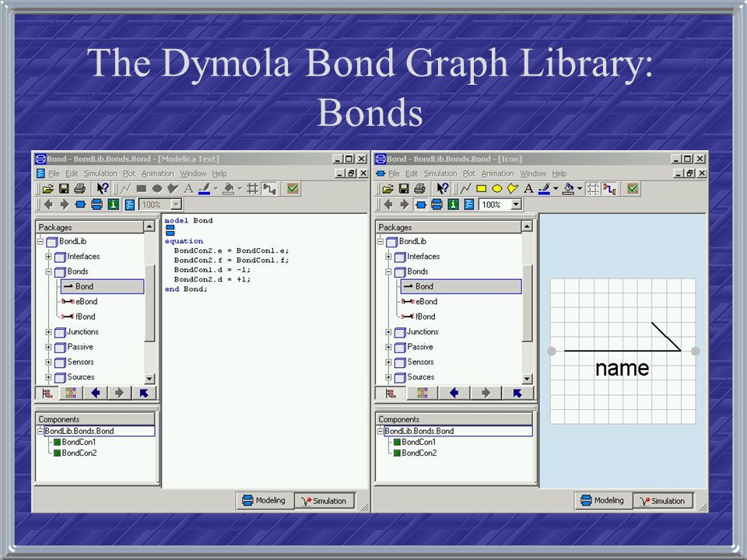Click left gray connector dot on bond icon
Viewport: 747px width, 560px height.
tap(552, 351)
